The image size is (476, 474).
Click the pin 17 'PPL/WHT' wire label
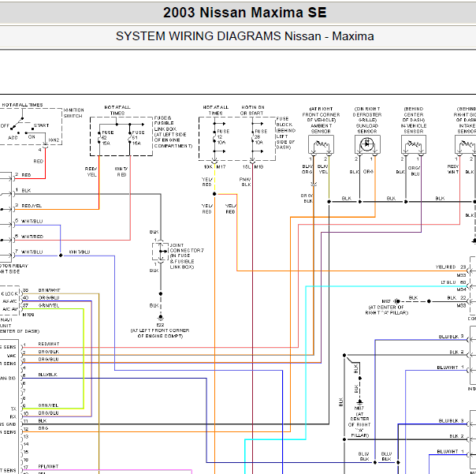48,466
